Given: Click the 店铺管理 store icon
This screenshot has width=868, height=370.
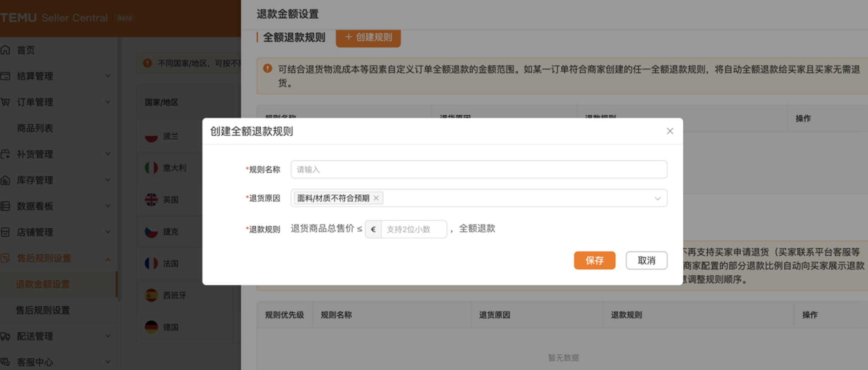Looking at the screenshot, I should pyautogui.click(x=5, y=232).
